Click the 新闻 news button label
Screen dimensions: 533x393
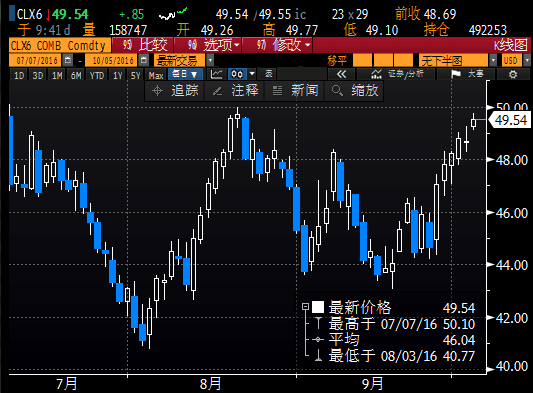(305, 91)
